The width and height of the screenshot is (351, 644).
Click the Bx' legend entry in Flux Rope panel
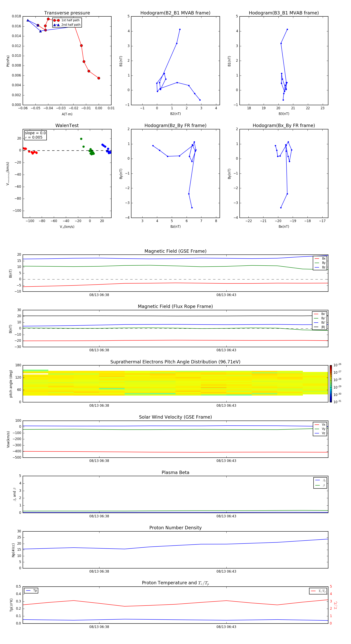click(x=320, y=314)
